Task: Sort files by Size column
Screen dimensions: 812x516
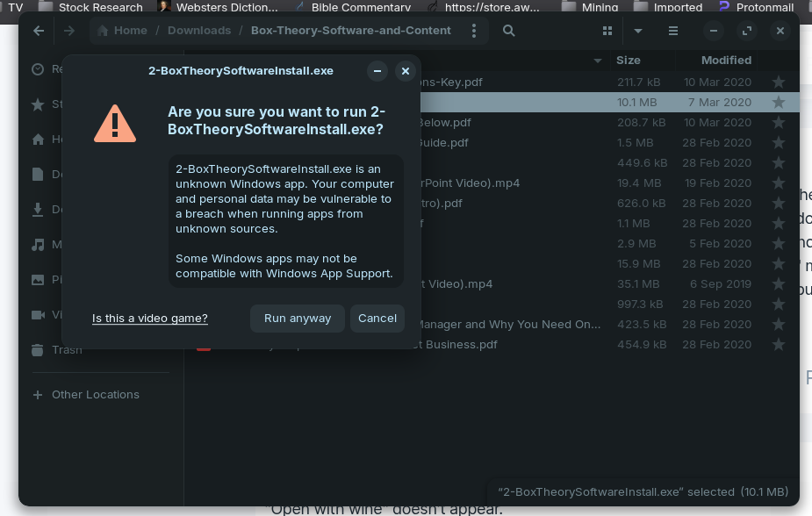Action: coord(629,60)
